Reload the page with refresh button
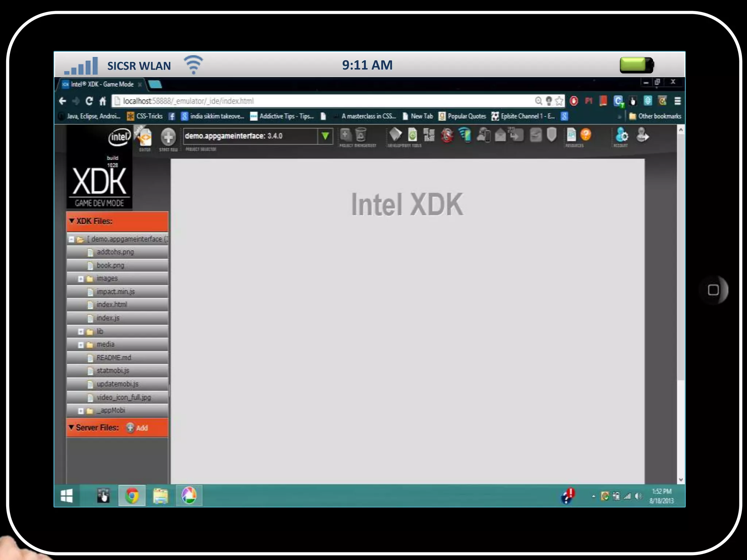The height and width of the screenshot is (560, 747). (89, 101)
